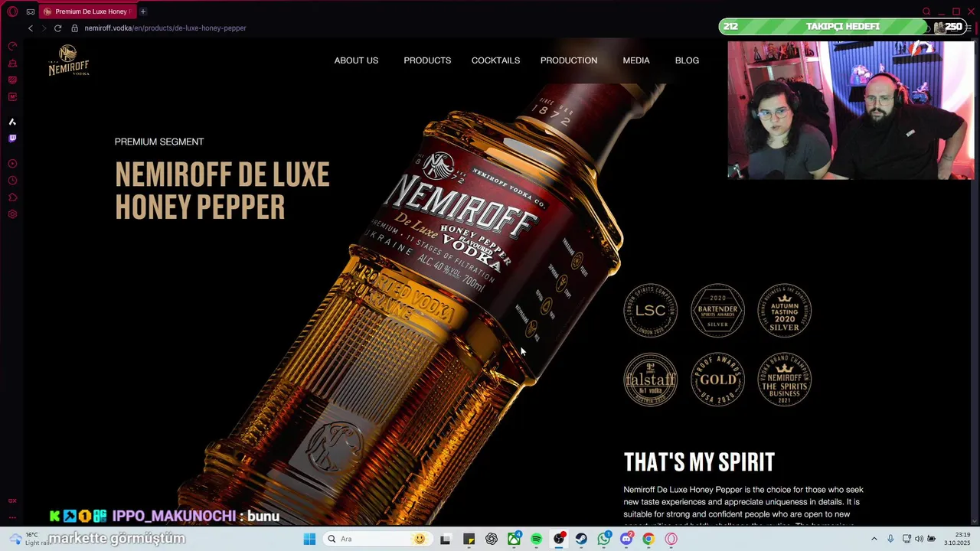Open the taskbar microphone icon
Viewport: 980px width, 551px height.
[890, 539]
